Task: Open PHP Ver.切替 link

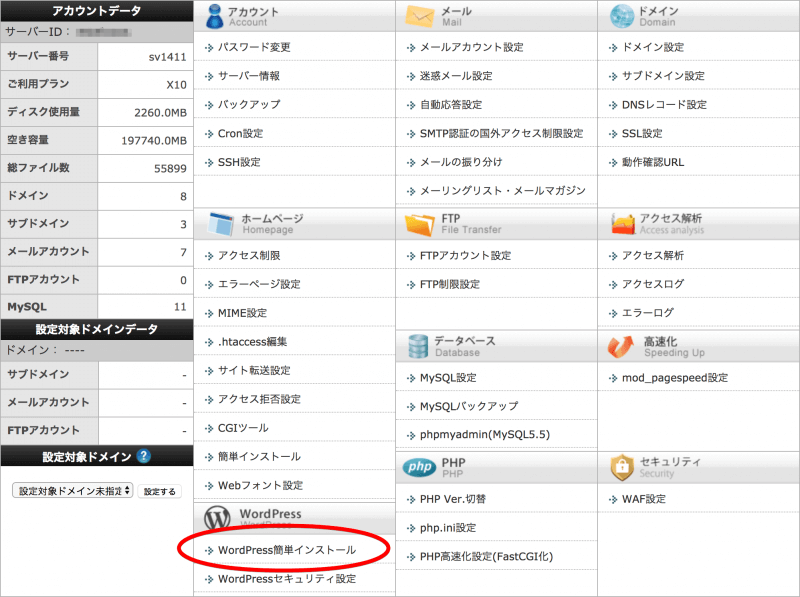Action: point(453,499)
